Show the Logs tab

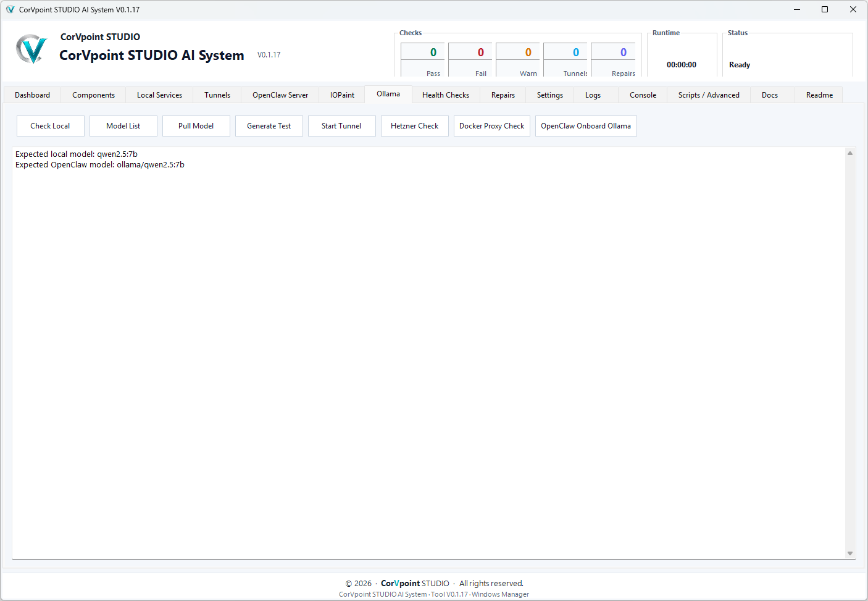pyautogui.click(x=593, y=95)
